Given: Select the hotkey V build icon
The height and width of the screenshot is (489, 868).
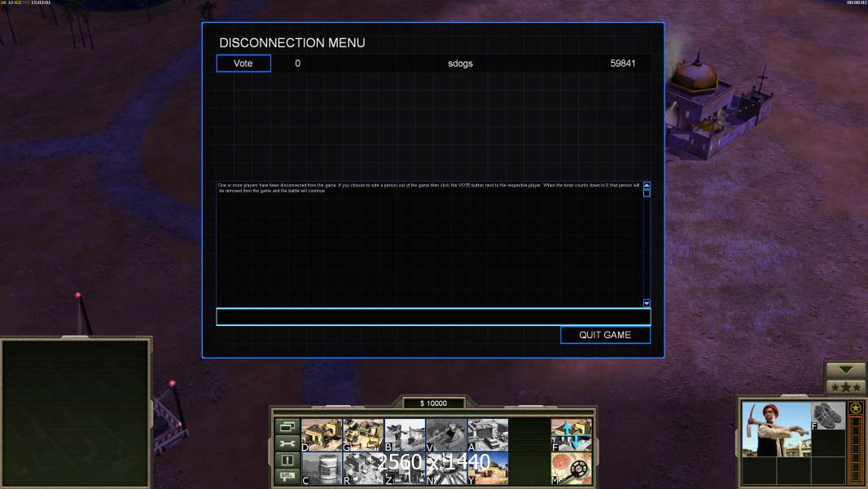Looking at the screenshot, I should 446,434.
